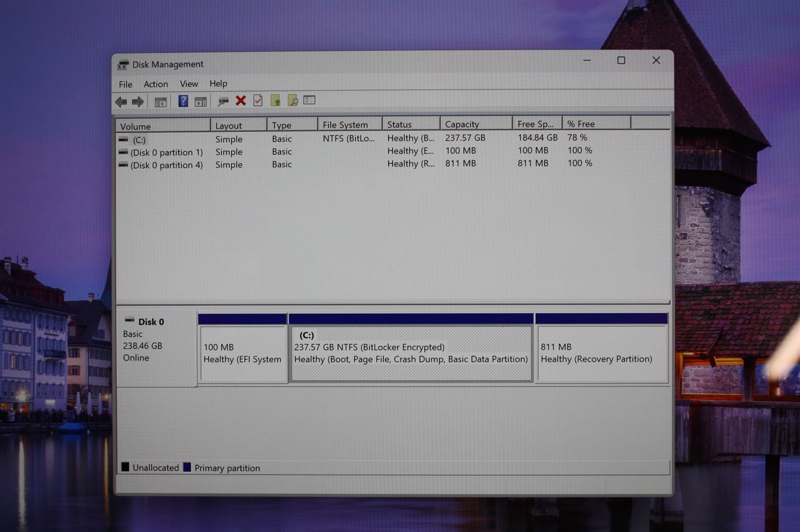The height and width of the screenshot is (532, 800).
Task: Click the 78 % free cell
Action: [x=577, y=137]
